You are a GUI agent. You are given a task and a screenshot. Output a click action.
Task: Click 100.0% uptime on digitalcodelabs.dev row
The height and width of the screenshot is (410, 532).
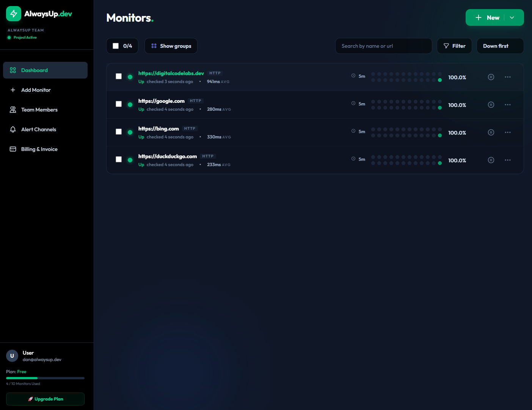457,77
